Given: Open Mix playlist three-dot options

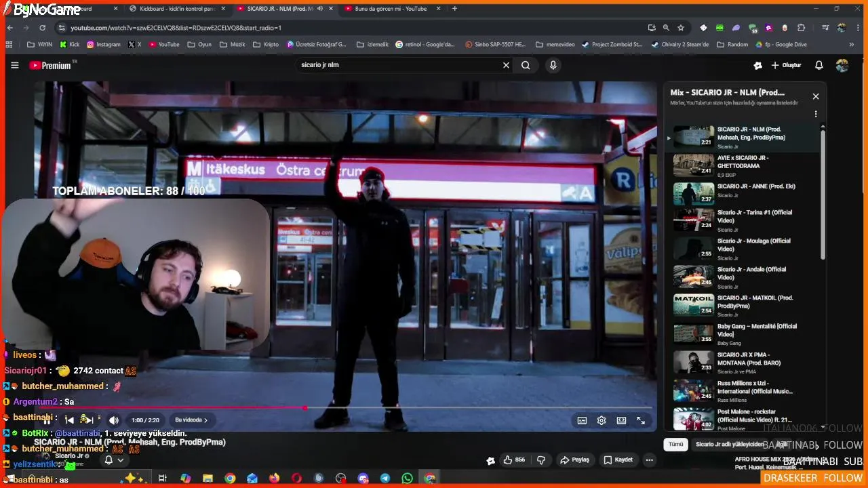Looking at the screenshot, I should tap(816, 114).
